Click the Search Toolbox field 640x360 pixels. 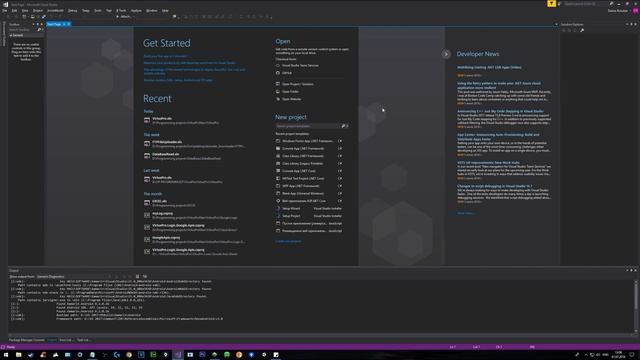tap(22, 30)
